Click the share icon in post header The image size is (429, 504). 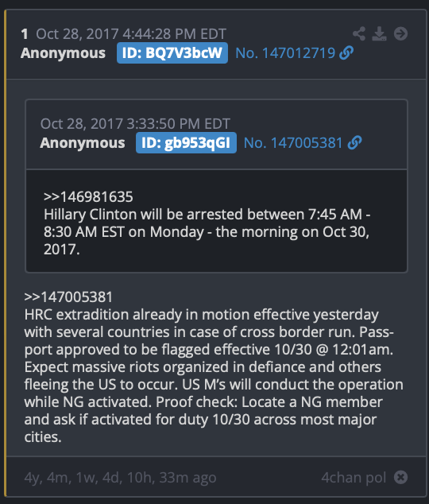pos(359,33)
